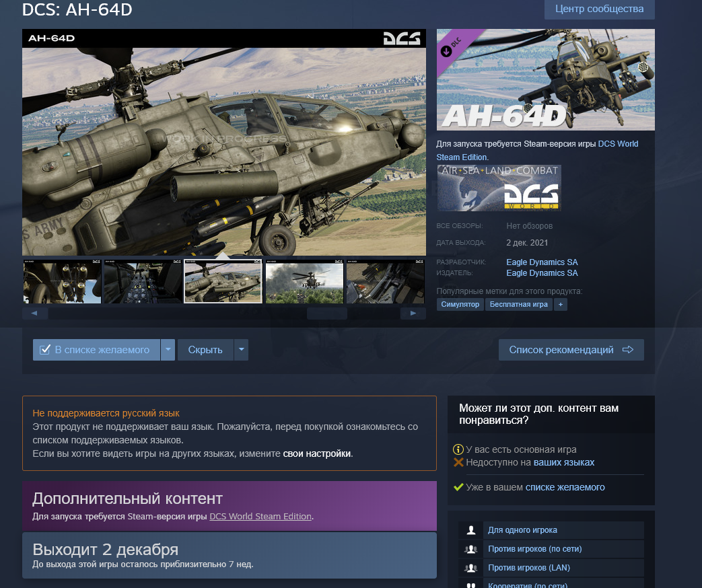The image size is (702, 588).
Task: Click the DCS World base game banner
Action: pos(499,188)
